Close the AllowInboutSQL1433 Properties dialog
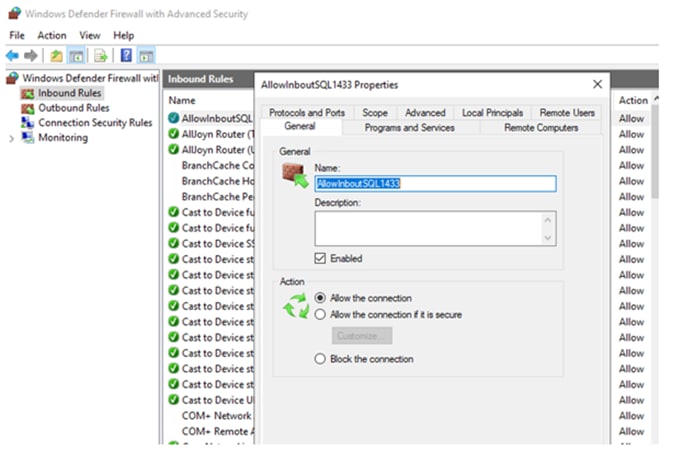Viewport: 683px width, 462px height. tap(598, 84)
